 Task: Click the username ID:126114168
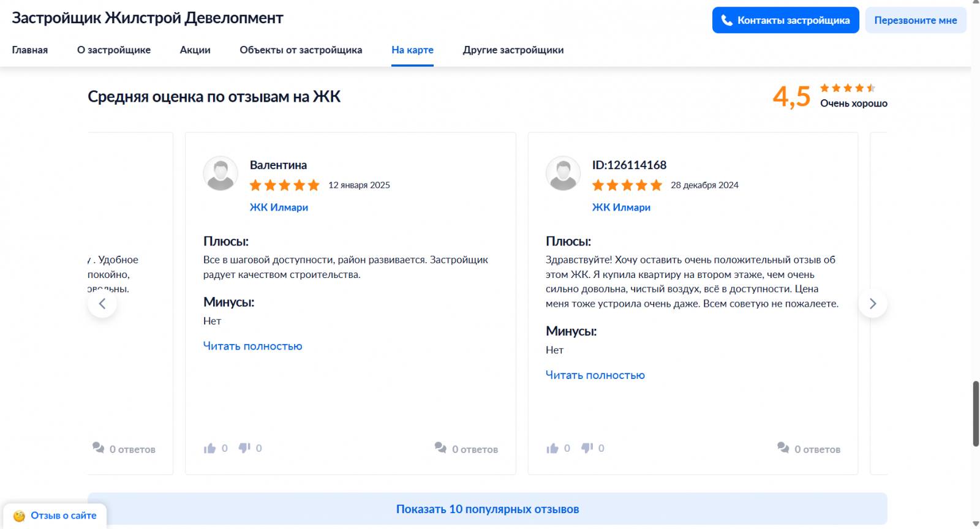pyautogui.click(x=629, y=165)
